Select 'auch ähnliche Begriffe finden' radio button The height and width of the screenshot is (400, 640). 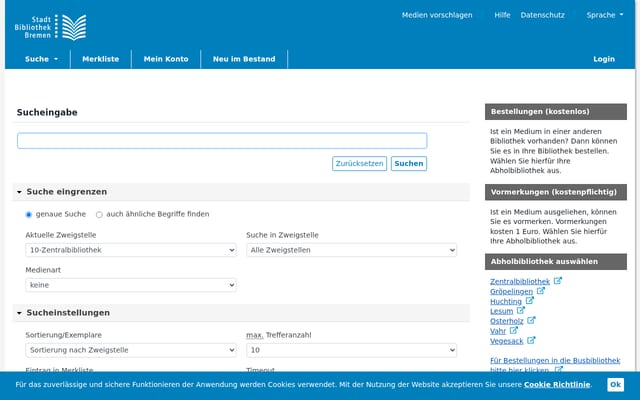point(99,215)
